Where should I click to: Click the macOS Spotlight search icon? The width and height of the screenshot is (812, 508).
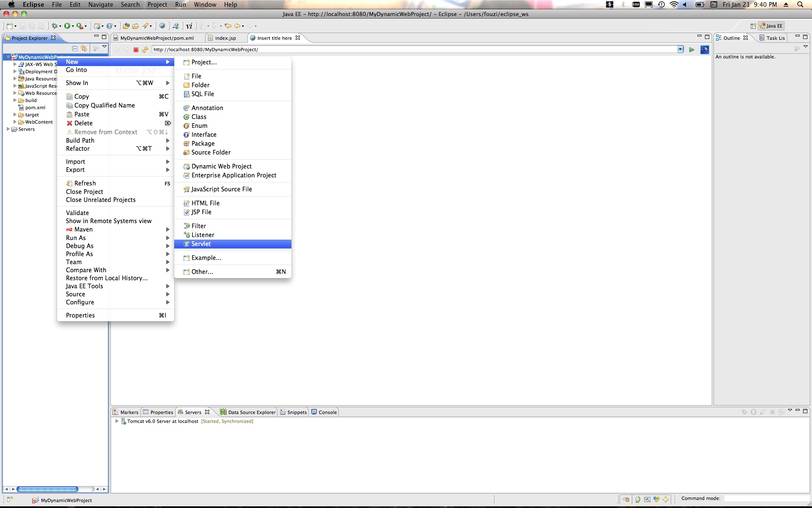point(800,4)
